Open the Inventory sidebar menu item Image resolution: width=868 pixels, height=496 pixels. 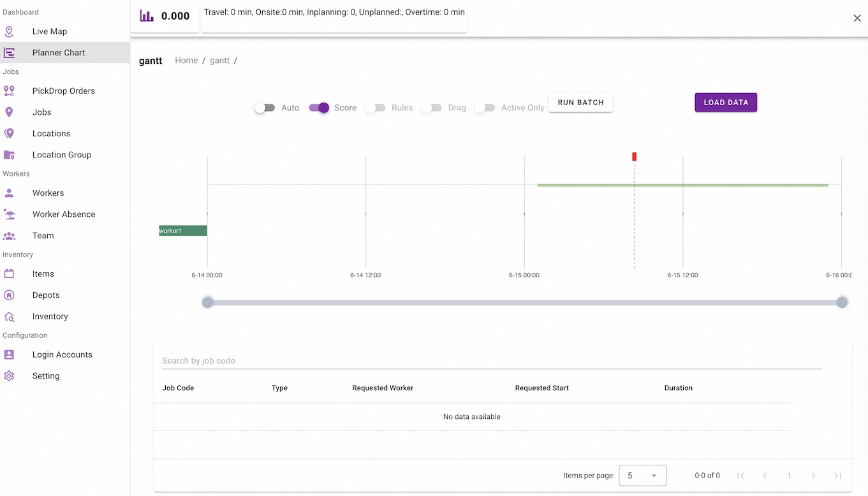tap(50, 316)
